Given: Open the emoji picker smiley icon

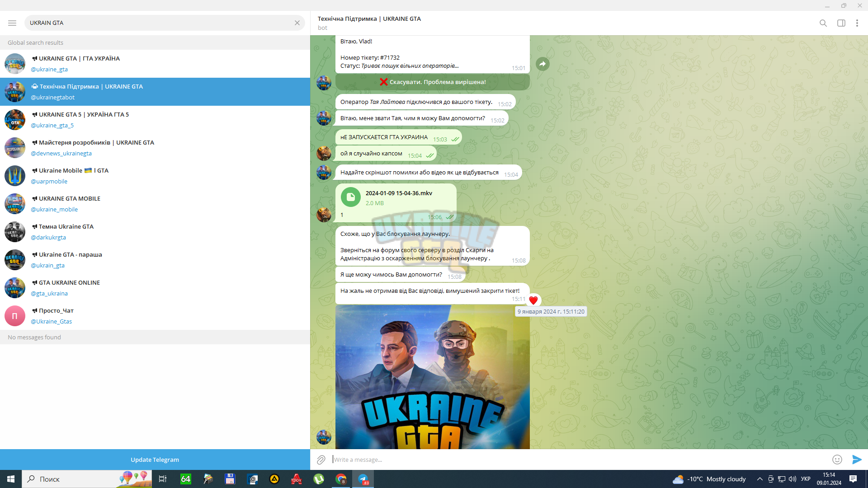Looking at the screenshot, I should pyautogui.click(x=837, y=460).
